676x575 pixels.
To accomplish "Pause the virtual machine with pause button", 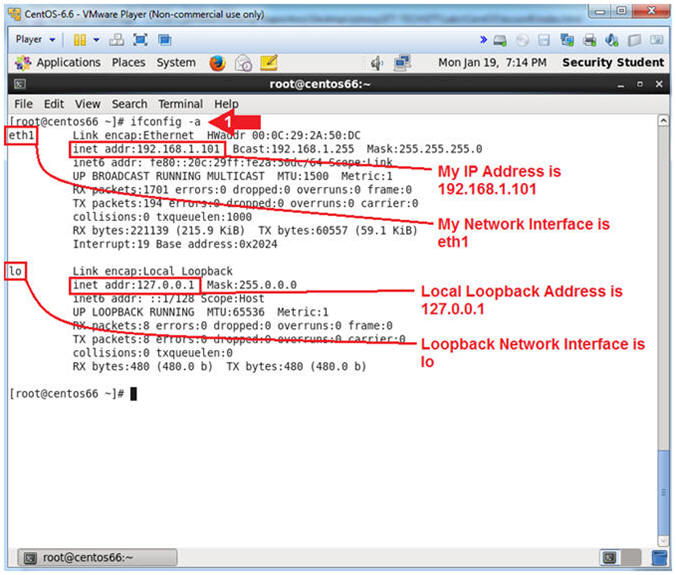I will tap(79, 40).
